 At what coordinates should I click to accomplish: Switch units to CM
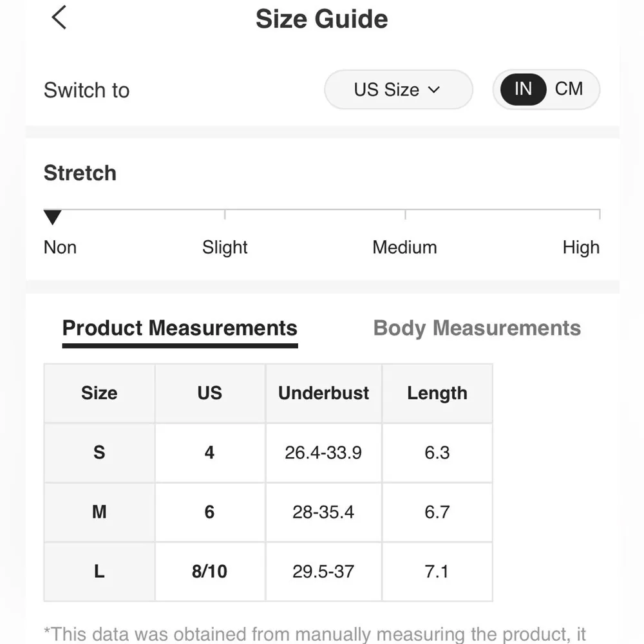click(569, 89)
